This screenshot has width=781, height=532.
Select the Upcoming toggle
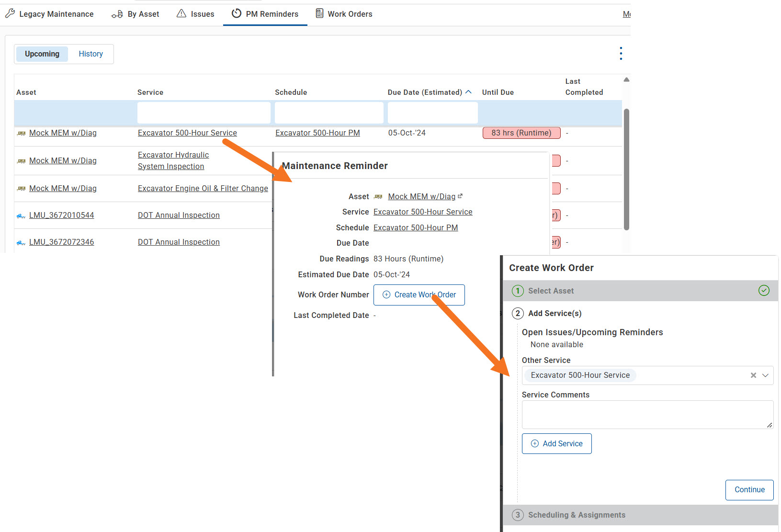42,54
